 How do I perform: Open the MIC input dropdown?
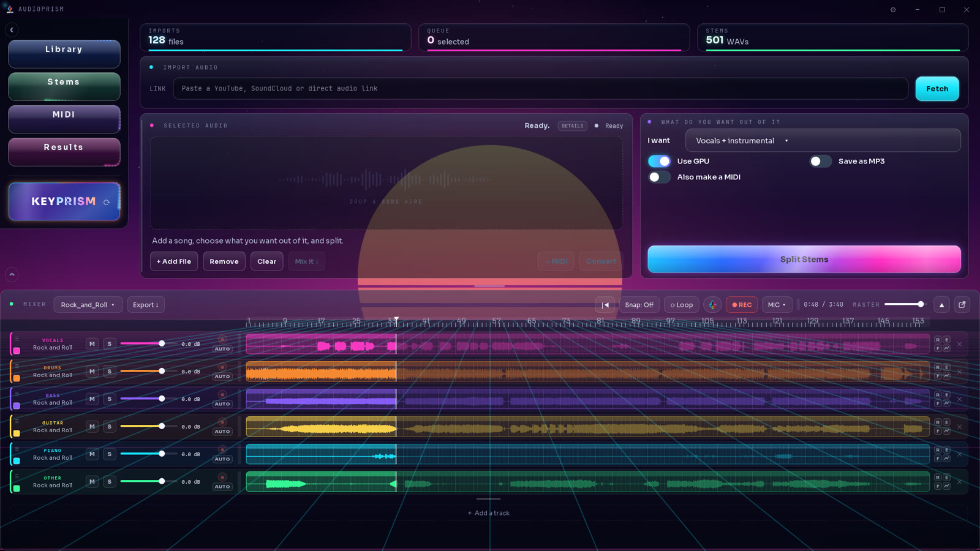777,305
